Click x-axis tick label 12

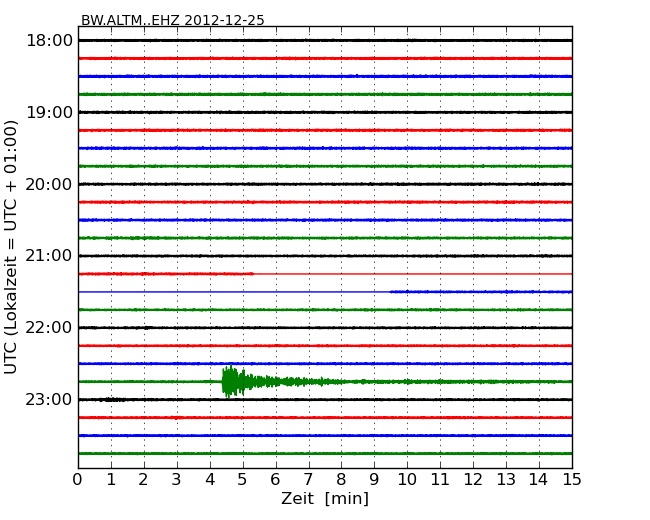click(x=473, y=479)
